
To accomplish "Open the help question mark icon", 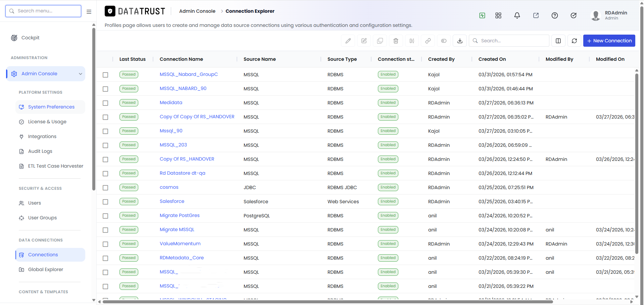I will (555, 15).
